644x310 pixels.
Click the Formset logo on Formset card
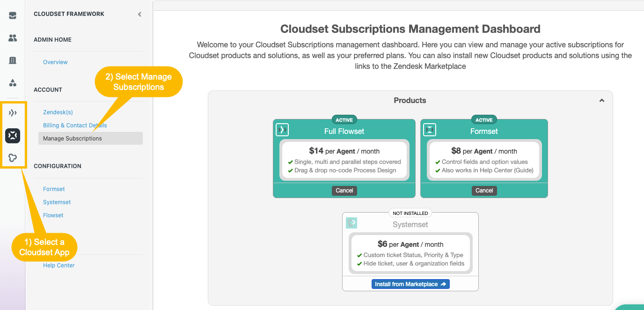430,130
